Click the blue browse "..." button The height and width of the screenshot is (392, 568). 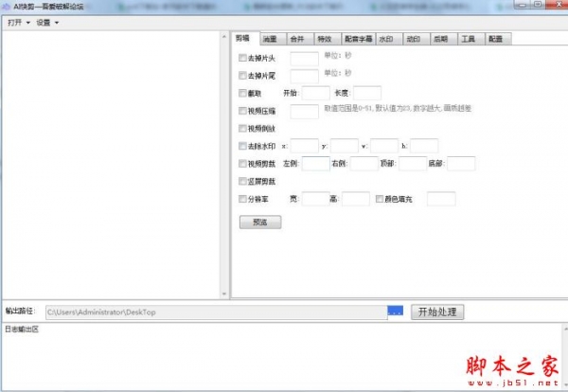(395, 311)
